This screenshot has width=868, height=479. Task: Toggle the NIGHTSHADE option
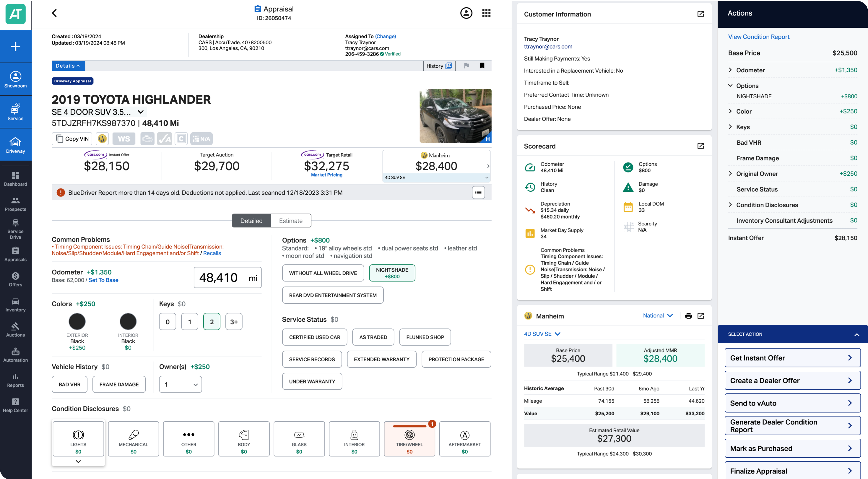point(392,273)
